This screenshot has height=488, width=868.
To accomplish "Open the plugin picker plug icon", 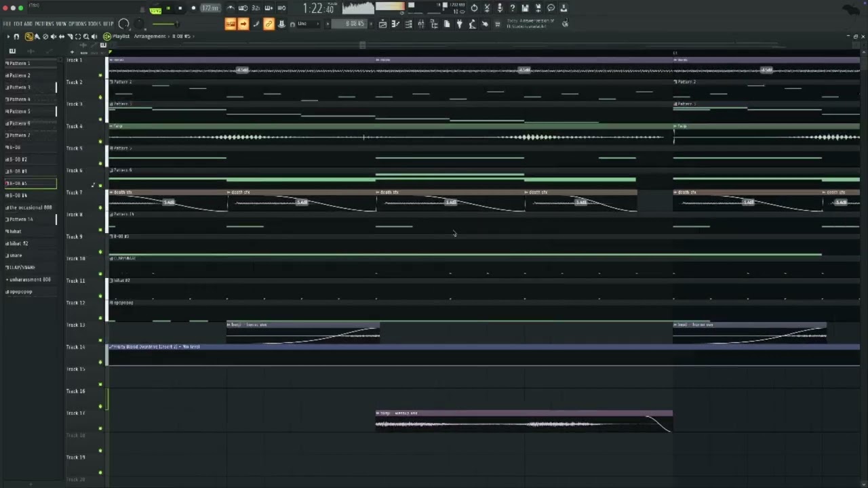I will [459, 24].
